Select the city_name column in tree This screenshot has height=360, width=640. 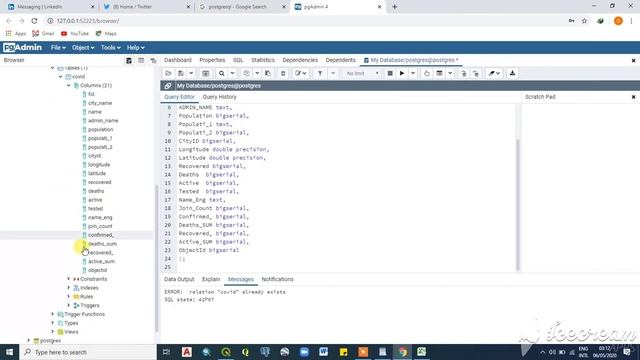pos(100,103)
